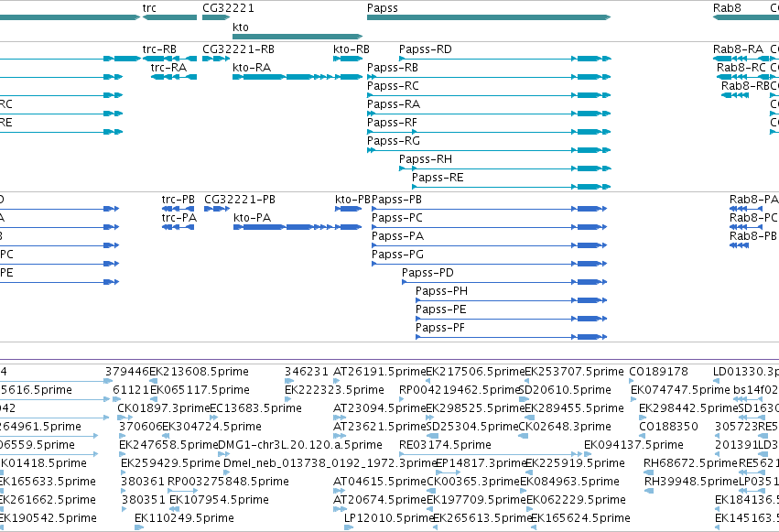779x532 pixels.
Task: Select kto-RA transcript feature
Action: coord(298,77)
